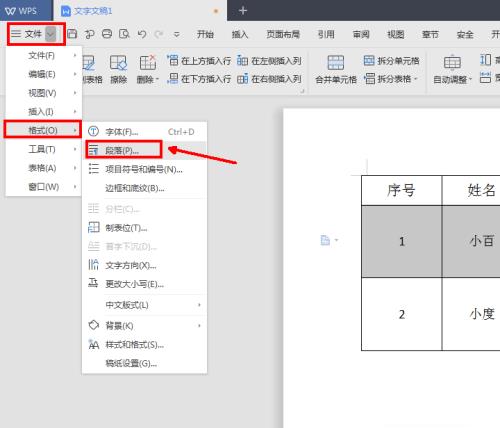This screenshot has height=428, width=500.
Task: Choose 制表位(T)... menu entry
Action: tap(144, 228)
